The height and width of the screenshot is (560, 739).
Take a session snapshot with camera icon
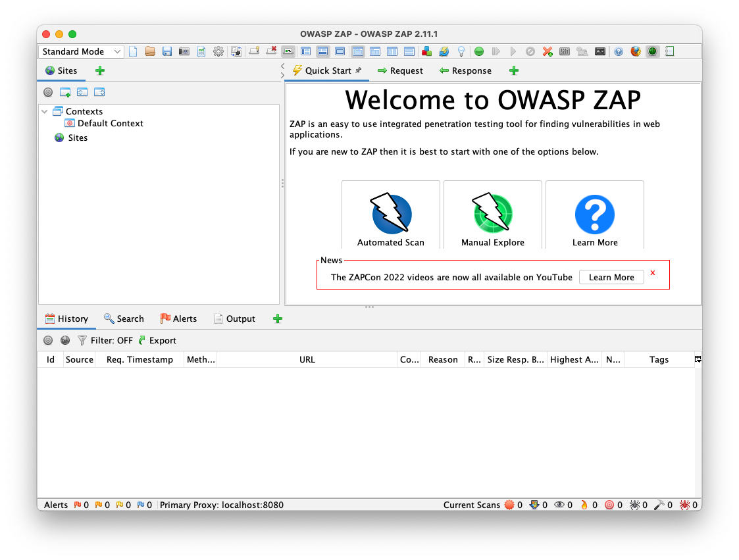coord(184,51)
